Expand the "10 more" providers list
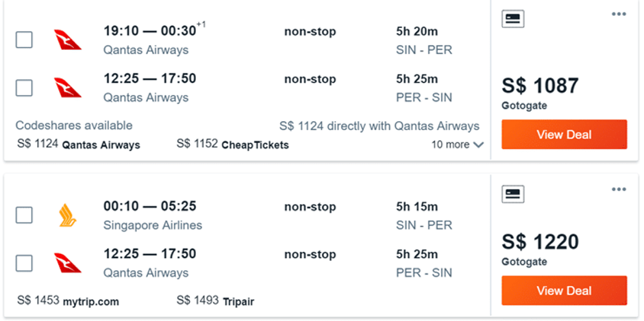Screen dimensions: 644x321 (x=457, y=144)
